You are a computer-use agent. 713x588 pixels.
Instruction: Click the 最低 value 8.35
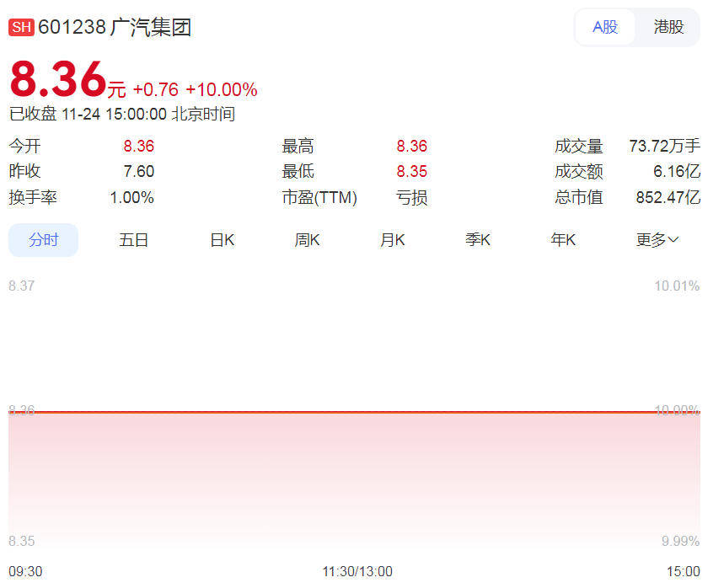(412, 171)
